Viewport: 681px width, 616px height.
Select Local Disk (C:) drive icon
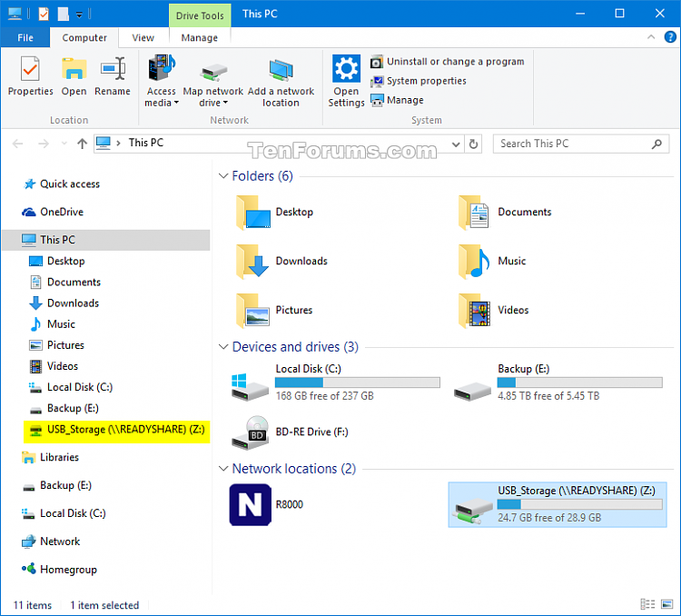(250, 387)
